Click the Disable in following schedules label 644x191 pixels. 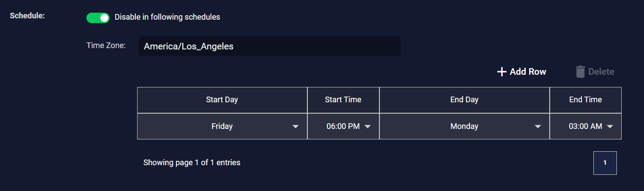[167, 17]
